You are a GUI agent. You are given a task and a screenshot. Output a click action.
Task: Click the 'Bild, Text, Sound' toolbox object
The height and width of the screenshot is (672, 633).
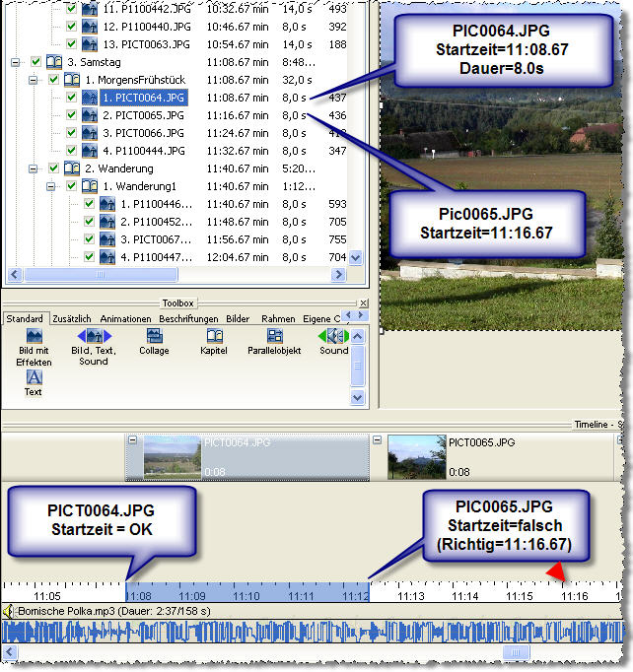pos(94,337)
